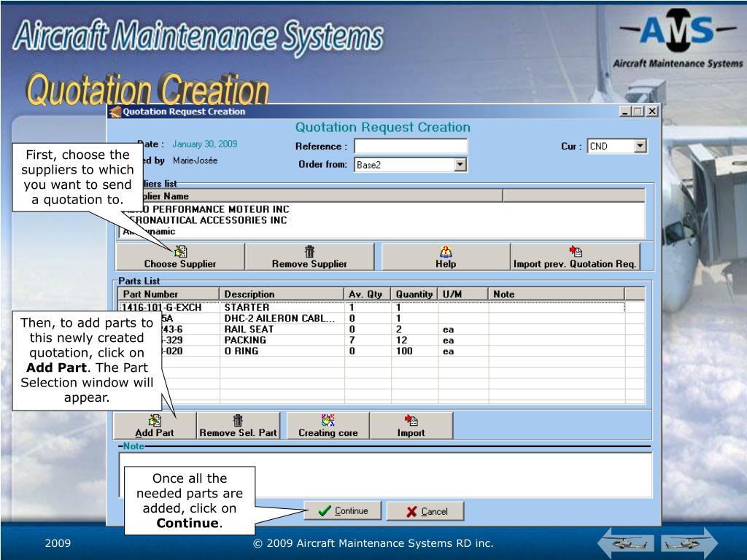The image size is (747, 560).
Task: Click Continue with green checkmark
Action: [x=343, y=511]
